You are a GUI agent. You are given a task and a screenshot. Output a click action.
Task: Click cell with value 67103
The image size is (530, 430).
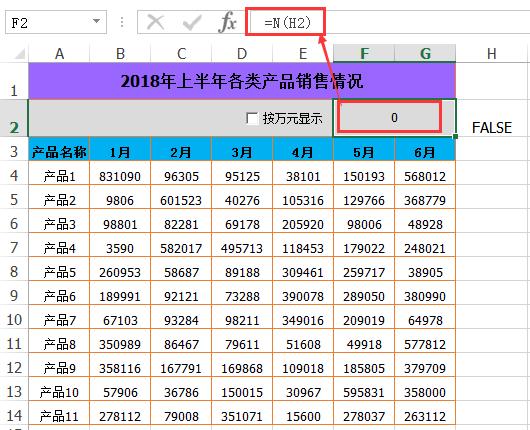click(x=120, y=317)
